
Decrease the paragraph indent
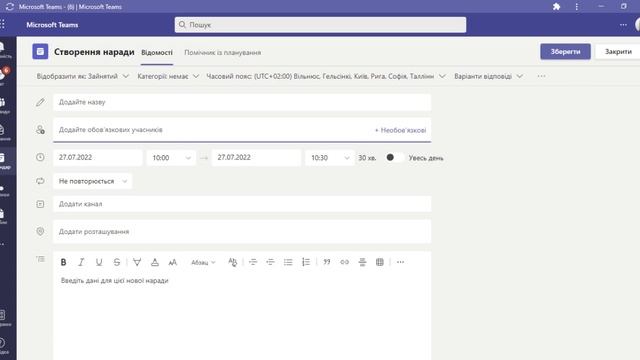click(x=253, y=262)
